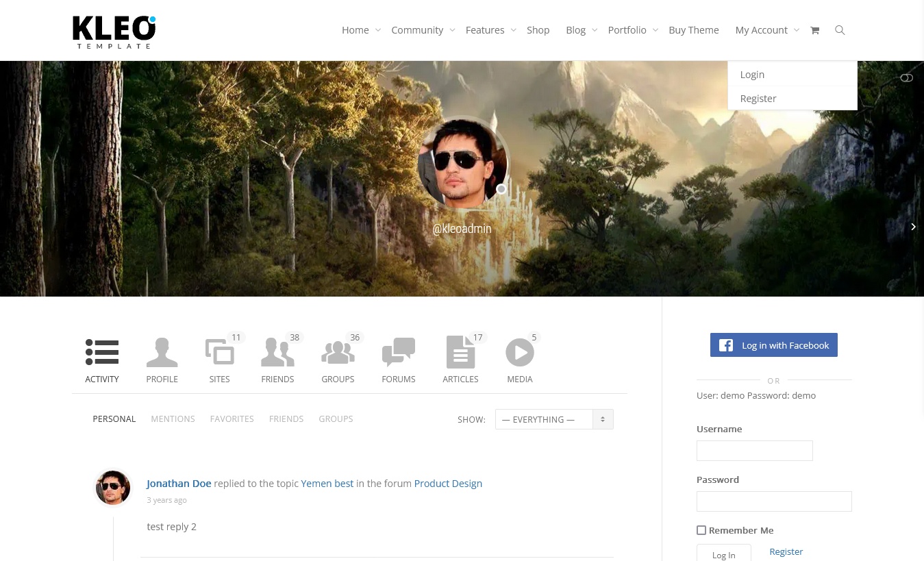The width and height of the screenshot is (924, 561).
Task: Click the KLEO Template logo
Action: 114,32
